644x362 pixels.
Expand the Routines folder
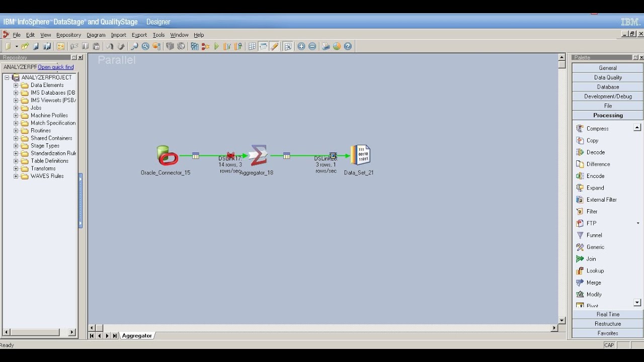[16, 130]
